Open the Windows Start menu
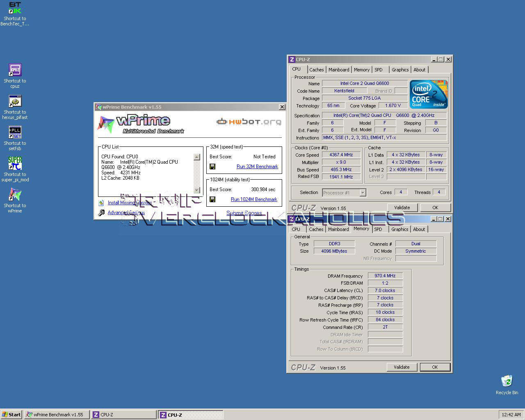Image resolution: width=525 pixels, height=420 pixels. click(11, 415)
